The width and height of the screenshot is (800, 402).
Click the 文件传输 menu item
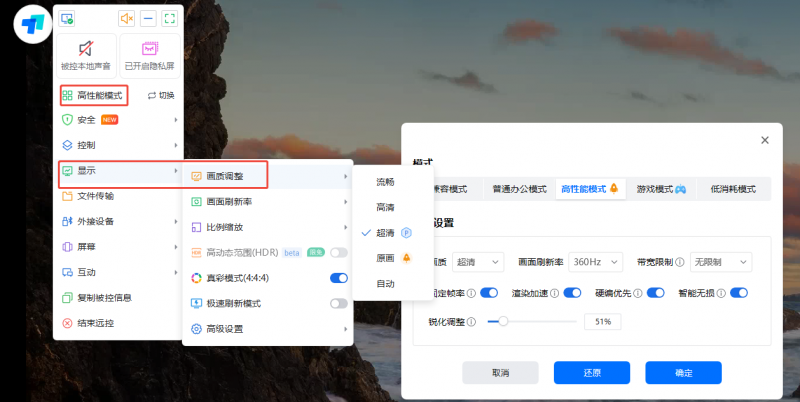coord(118,196)
